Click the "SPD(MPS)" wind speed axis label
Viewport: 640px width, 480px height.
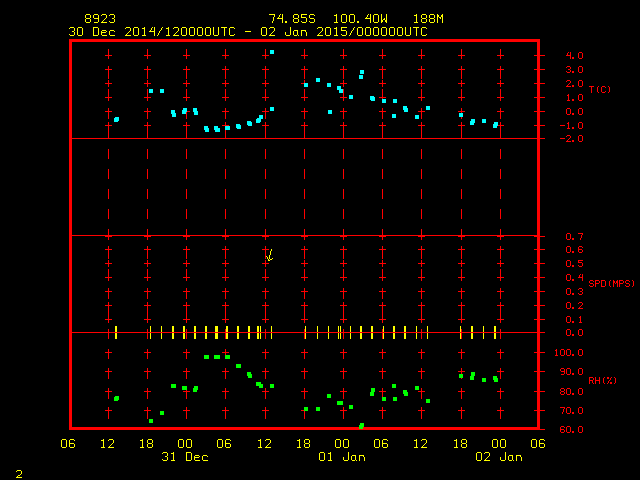(x=611, y=283)
